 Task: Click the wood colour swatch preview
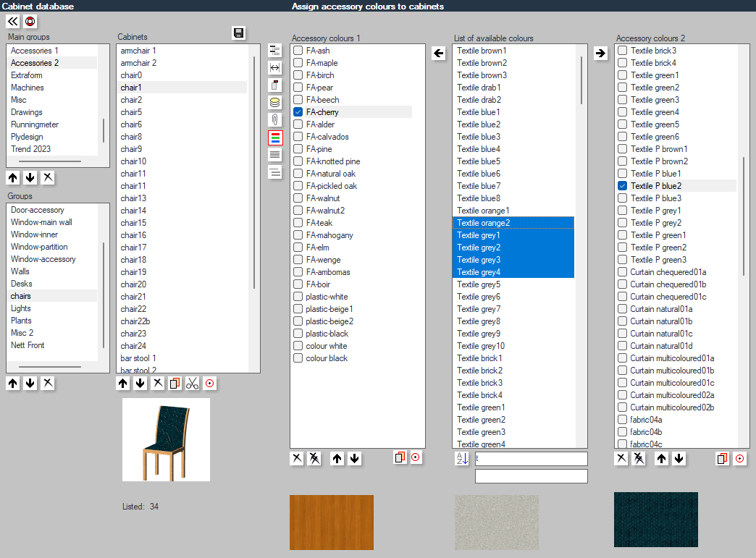(331, 523)
